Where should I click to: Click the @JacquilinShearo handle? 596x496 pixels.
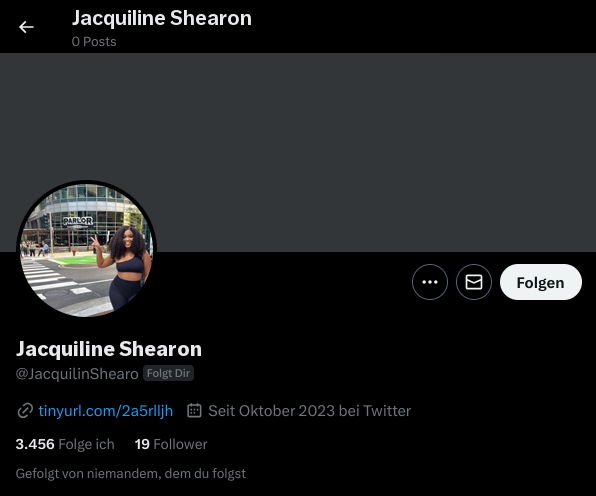click(x=77, y=374)
